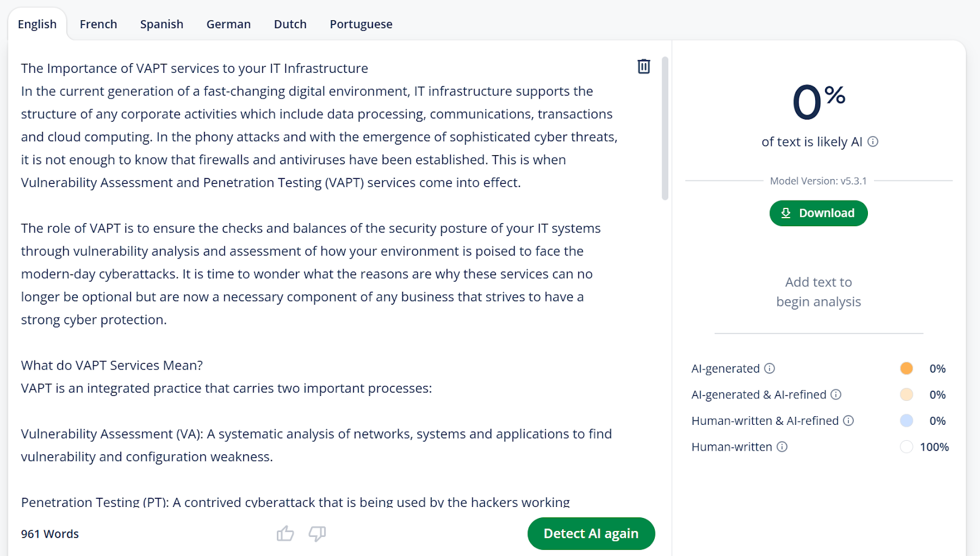Click the 0% AI score figure
Screen dimensions: 980x556
(x=818, y=101)
